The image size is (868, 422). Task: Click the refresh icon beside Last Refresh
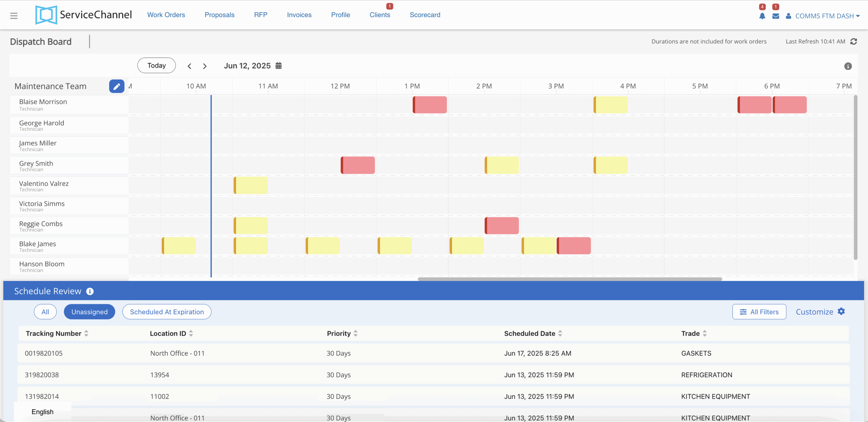pyautogui.click(x=853, y=41)
